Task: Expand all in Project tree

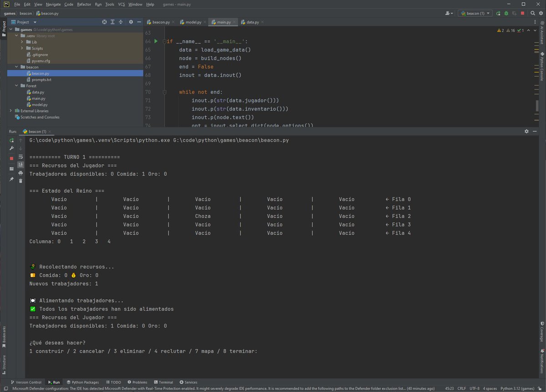Action: (112, 22)
